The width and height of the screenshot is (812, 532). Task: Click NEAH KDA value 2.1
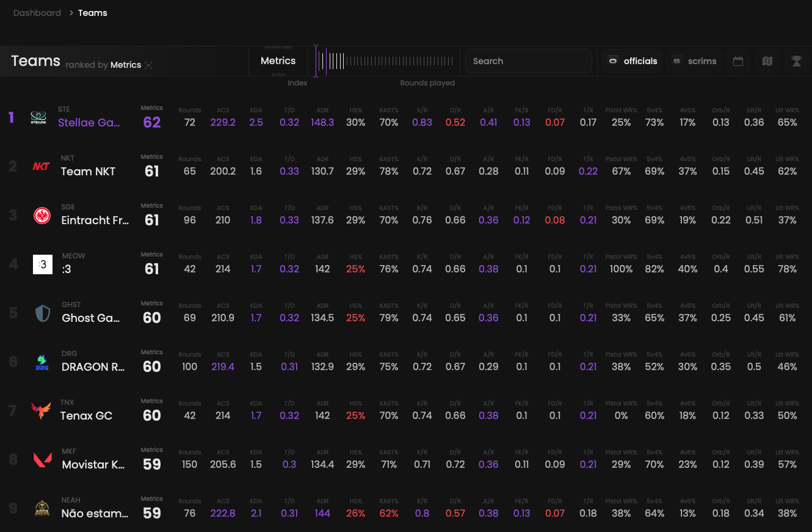256,513
